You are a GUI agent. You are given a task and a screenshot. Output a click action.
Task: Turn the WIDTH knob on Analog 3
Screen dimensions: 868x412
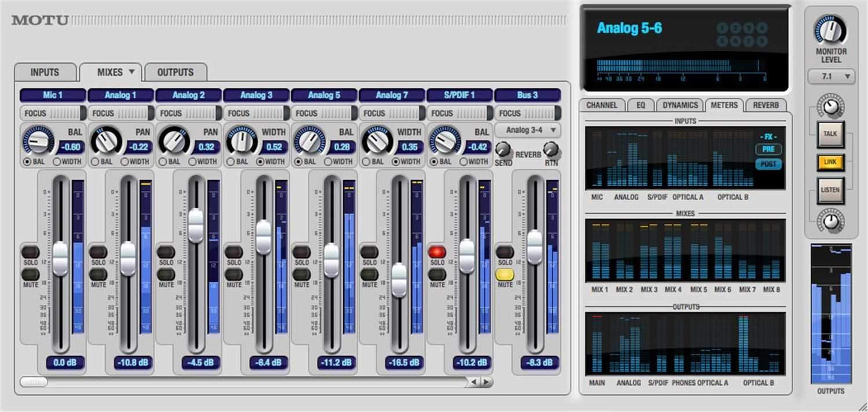(242, 141)
